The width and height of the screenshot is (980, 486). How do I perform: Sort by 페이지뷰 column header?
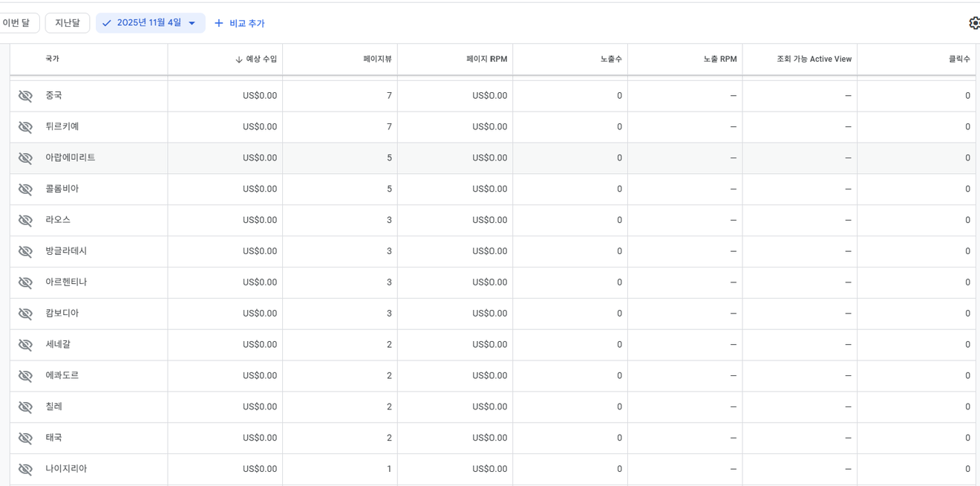click(377, 59)
